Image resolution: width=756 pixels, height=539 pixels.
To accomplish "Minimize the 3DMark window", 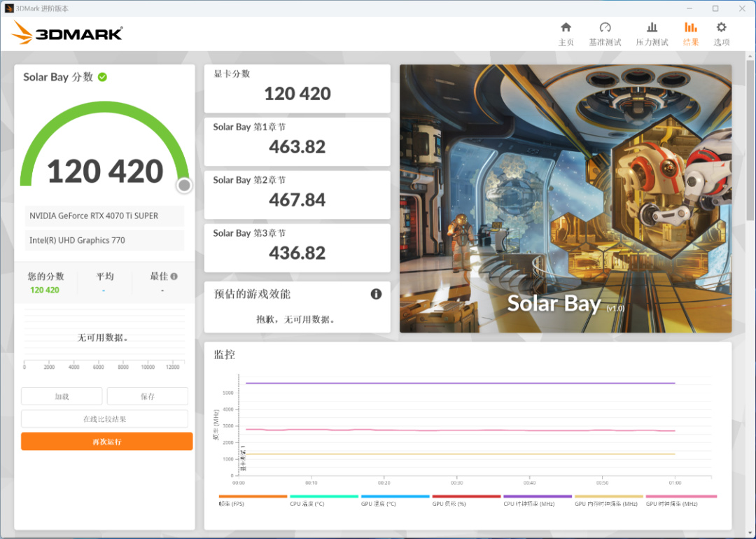I will point(689,8).
